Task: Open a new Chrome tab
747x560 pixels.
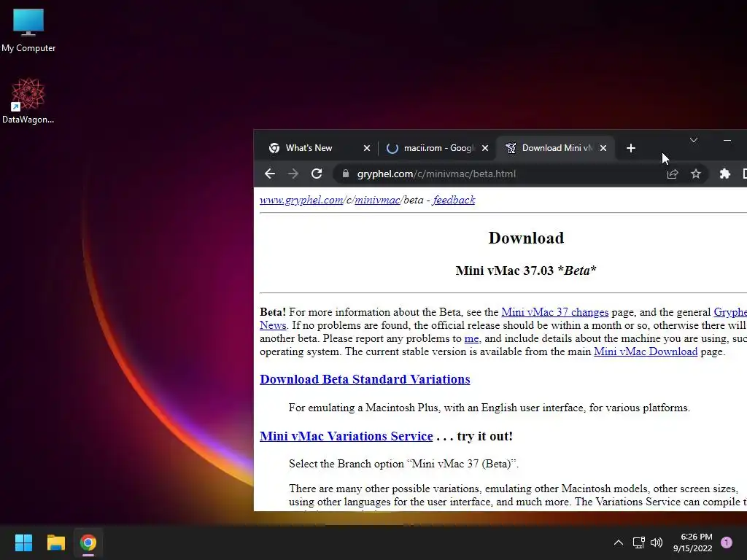Action: pyautogui.click(x=631, y=148)
